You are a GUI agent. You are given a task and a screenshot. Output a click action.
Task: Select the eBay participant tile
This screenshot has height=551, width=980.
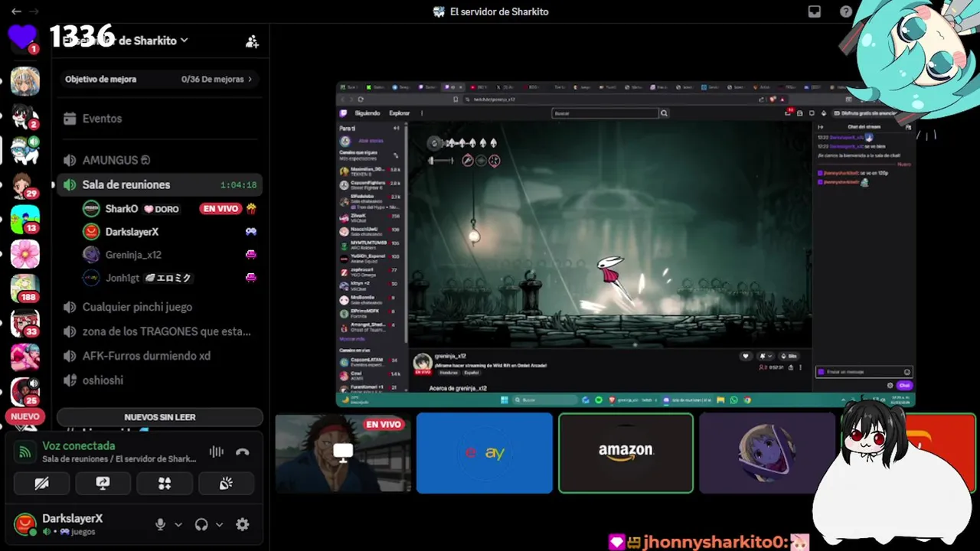(485, 453)
